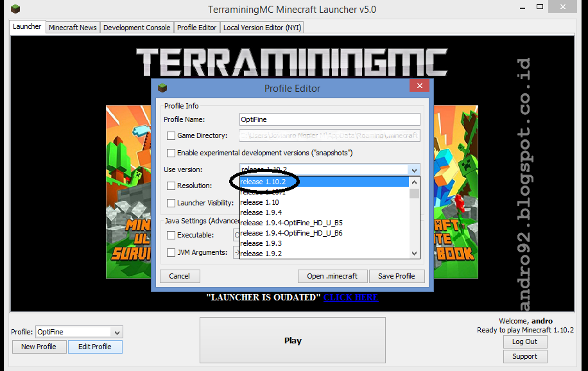Screen dimensions: 588x371
Task: Click the left Minecraft survival banner thumbnail
Action: pyautogui.click(x=128, y=192)
